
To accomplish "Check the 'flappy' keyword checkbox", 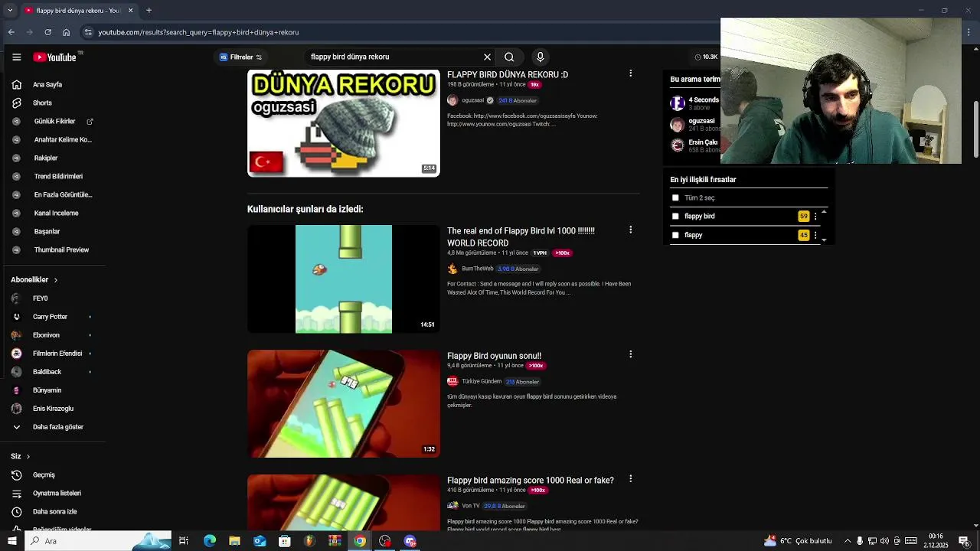I will 675,235.
